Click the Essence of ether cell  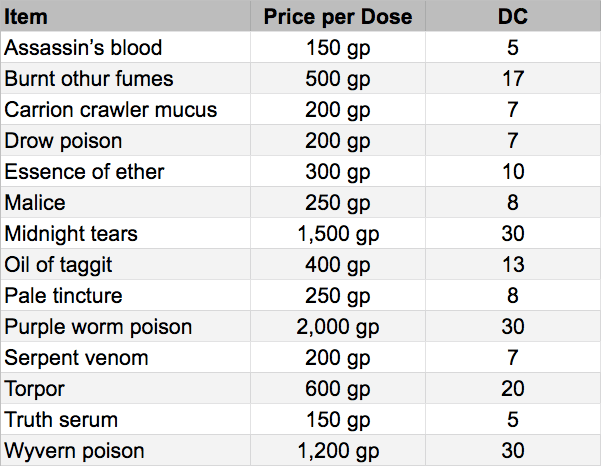[84, 172]
